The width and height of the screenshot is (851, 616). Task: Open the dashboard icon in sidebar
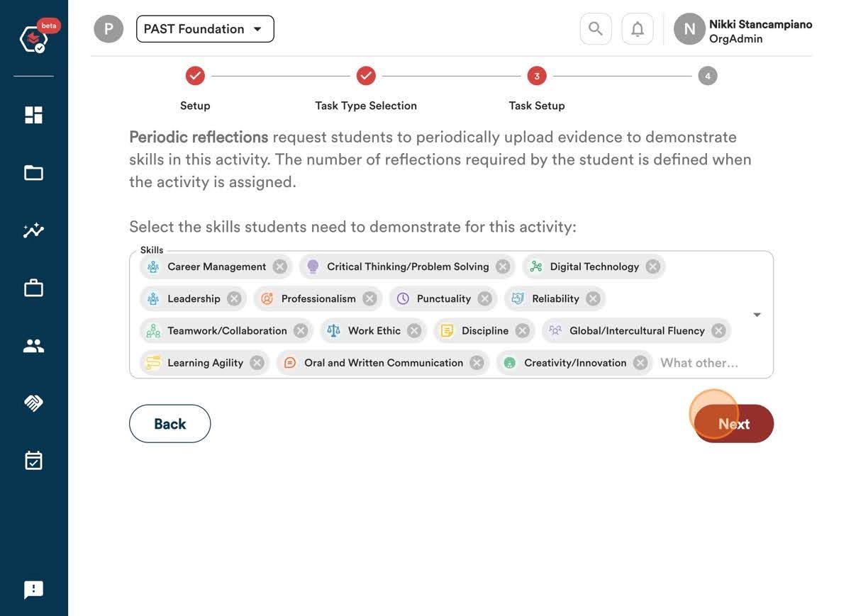point(33,115)
